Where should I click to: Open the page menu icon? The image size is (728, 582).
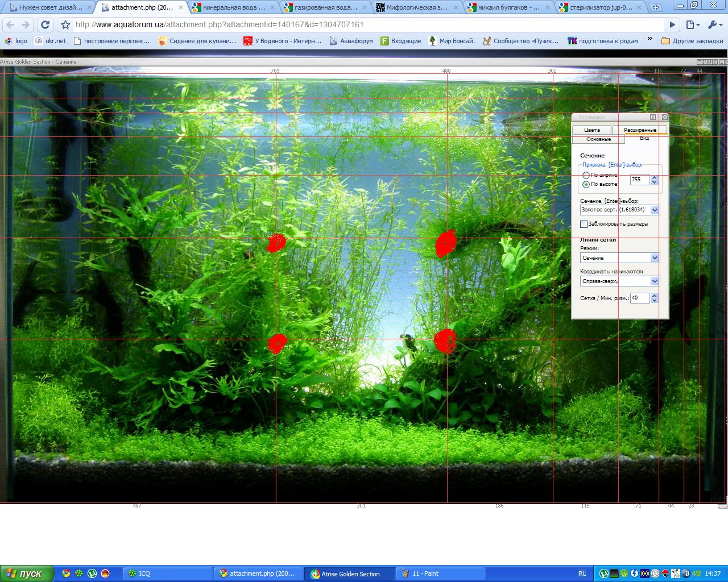tap(692, 25)
